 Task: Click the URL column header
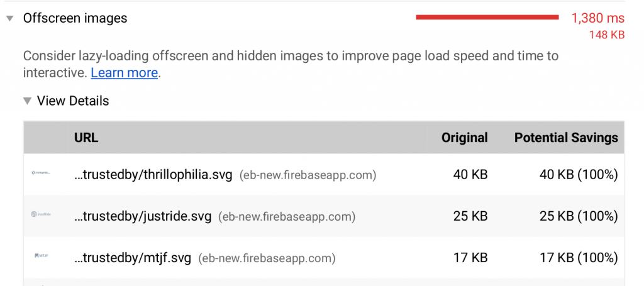(x=86, y=138)
